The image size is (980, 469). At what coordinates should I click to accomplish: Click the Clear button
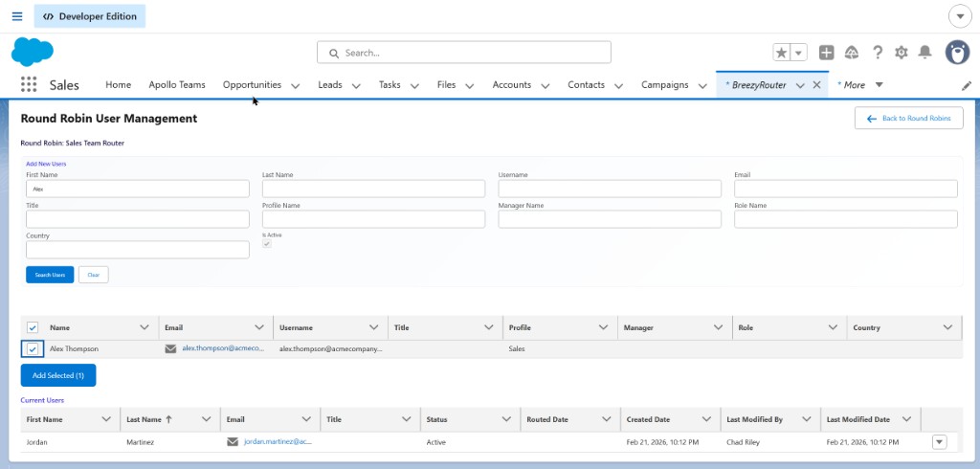(94, 275)
